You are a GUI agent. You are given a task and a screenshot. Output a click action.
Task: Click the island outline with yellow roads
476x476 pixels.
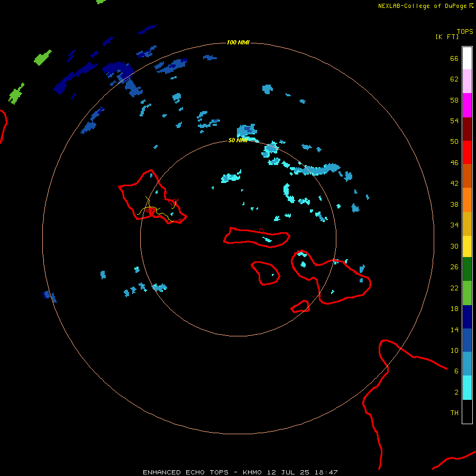point(152,197)
